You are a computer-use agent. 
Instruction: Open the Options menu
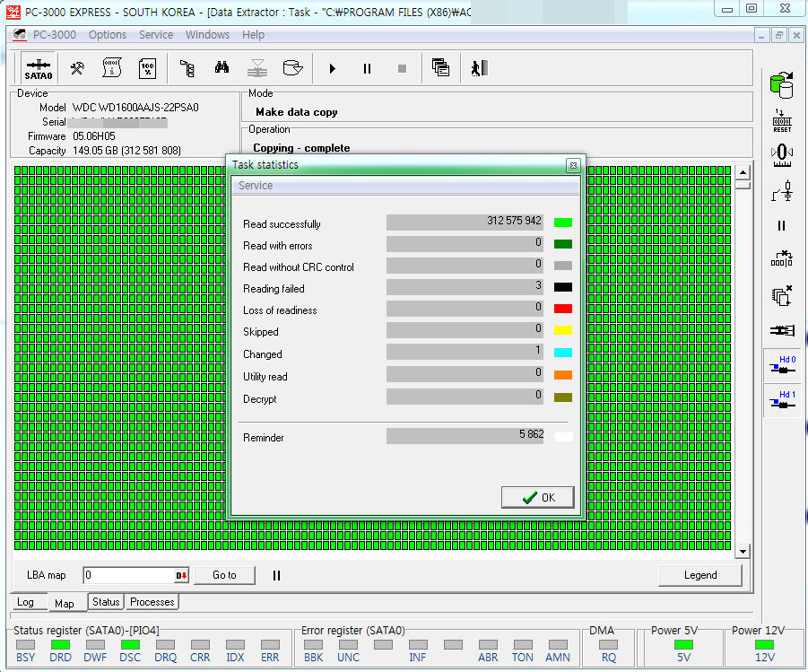108,35
